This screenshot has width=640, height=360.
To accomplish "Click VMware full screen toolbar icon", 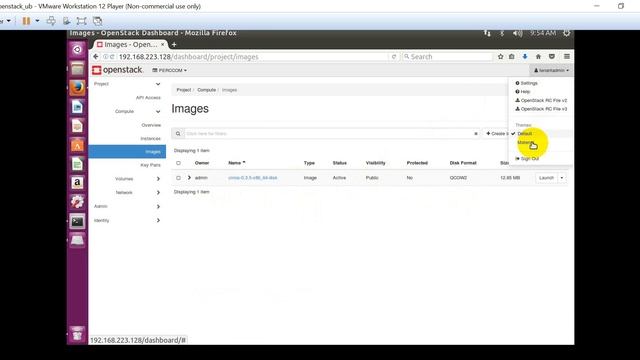I will point(81,21).
